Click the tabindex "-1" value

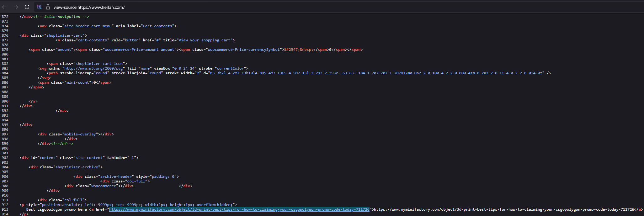pyautogui.click(x=132, y=158)
